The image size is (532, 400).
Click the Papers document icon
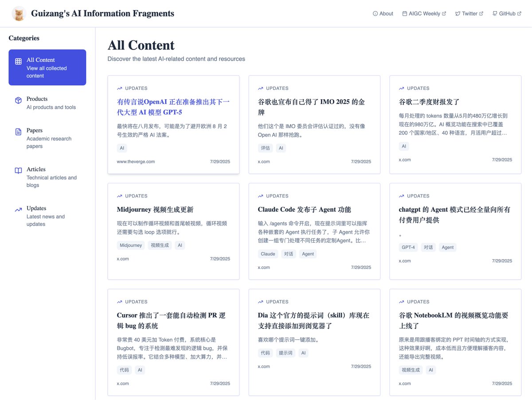point(18,132)
